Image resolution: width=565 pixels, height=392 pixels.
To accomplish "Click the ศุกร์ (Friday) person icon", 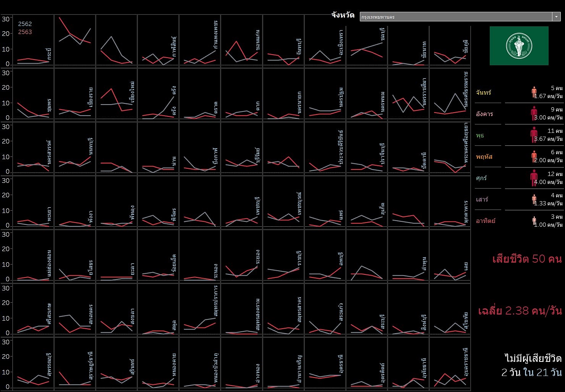I will coord(534,178).
